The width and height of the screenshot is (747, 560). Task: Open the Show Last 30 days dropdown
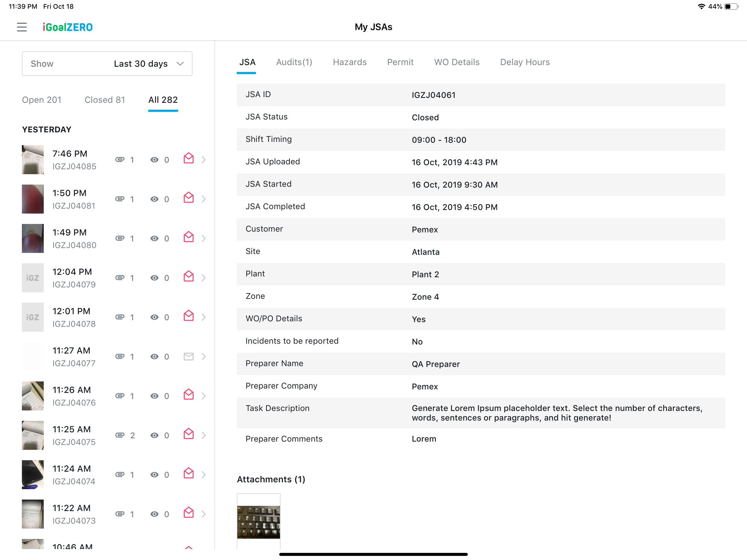[107, 64]
